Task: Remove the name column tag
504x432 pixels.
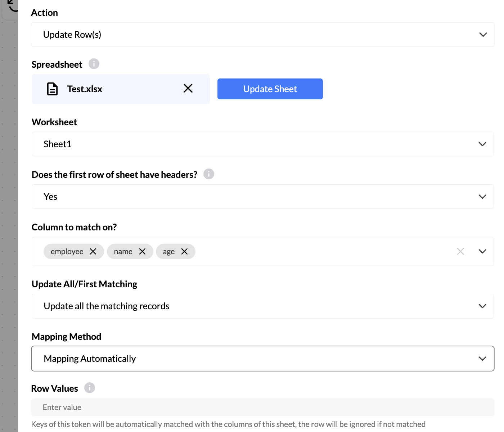Action: point(143,252)
